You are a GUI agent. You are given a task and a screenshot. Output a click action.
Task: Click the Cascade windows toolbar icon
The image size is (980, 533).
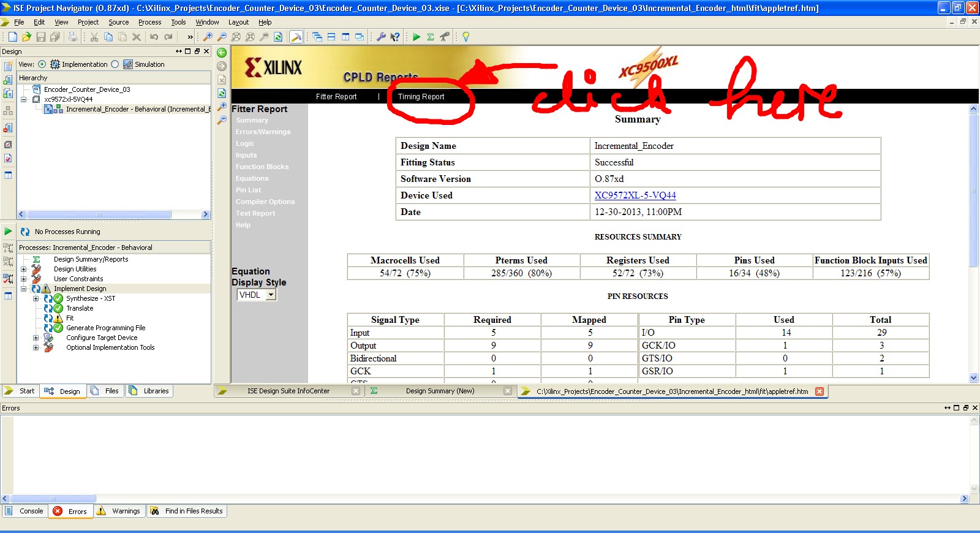click(x=317, y=37)
